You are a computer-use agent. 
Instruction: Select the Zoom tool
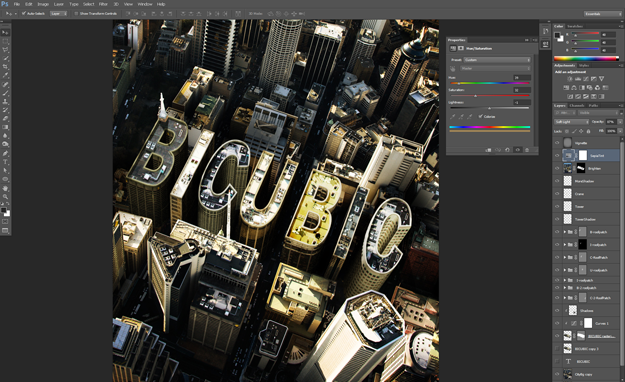[5, 196]
